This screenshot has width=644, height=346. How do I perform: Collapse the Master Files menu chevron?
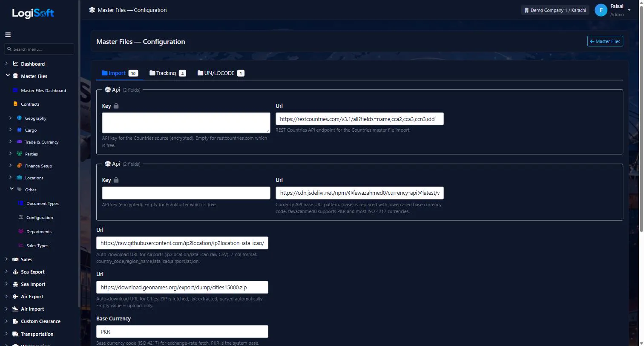[x=8, y=75]
